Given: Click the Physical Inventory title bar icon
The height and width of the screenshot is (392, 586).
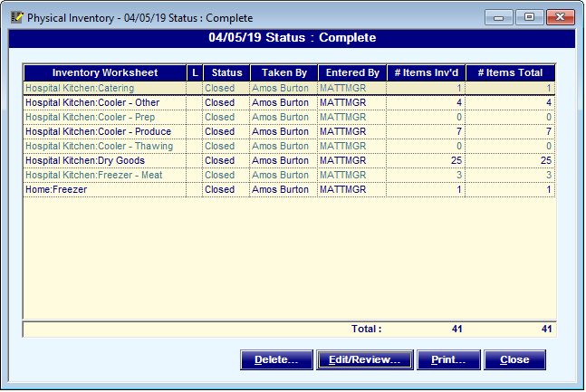Looking at the screenshot, I should 15,17.
